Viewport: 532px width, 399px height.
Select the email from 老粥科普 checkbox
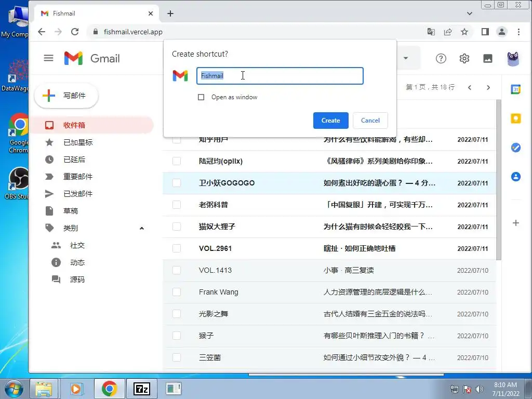click(x=177, y=205)
